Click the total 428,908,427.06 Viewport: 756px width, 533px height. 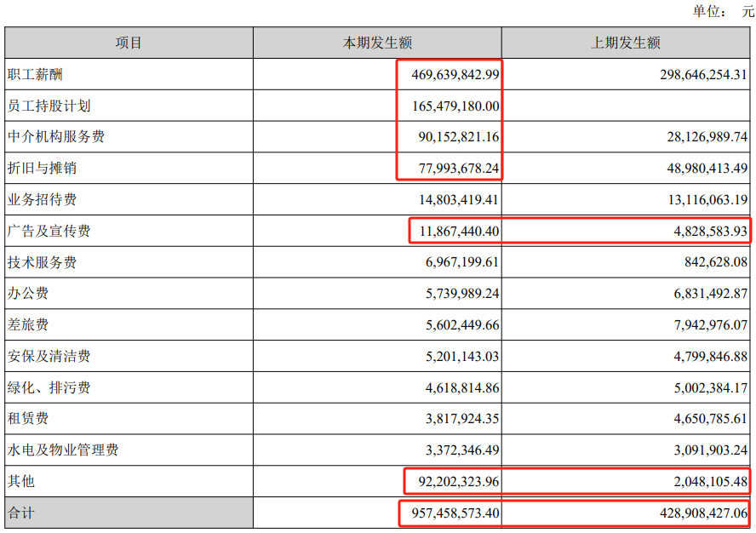[x=703, y=513]
